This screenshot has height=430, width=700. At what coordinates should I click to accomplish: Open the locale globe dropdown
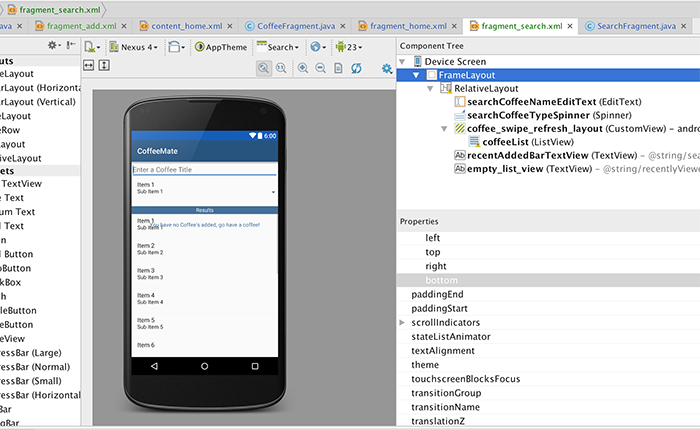(x=318, y=47)
